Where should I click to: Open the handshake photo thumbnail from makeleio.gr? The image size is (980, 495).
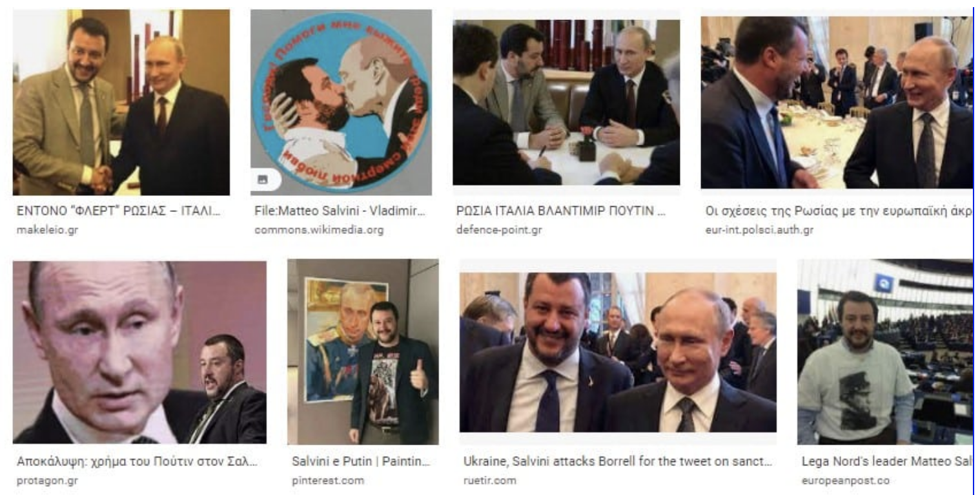click(121, 102)
